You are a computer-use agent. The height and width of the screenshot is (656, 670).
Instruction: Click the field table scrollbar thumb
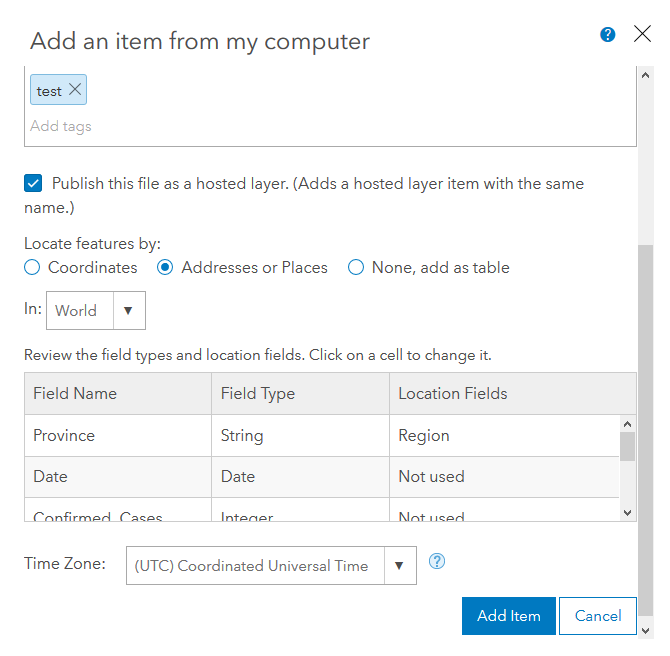coord(628,446)
